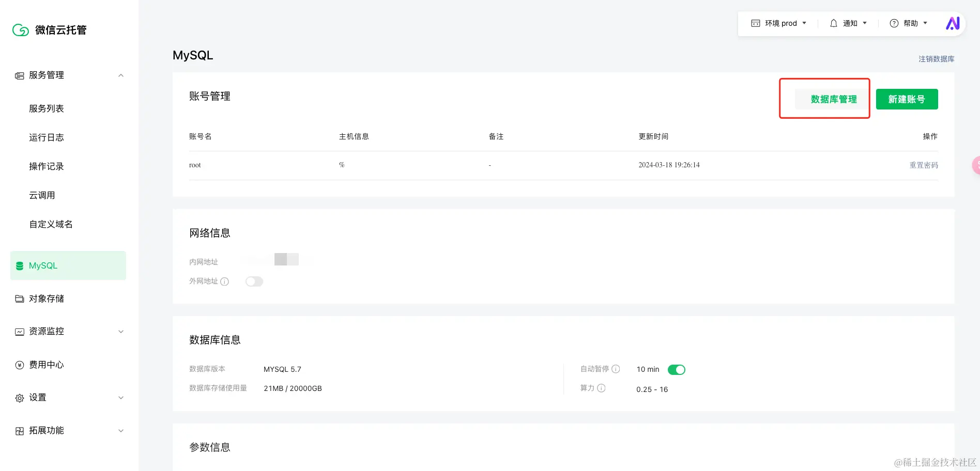Viewport: 980px width, 471px height.
Task: Select 云调用 menu item
Action: click(x=42, y=195)
